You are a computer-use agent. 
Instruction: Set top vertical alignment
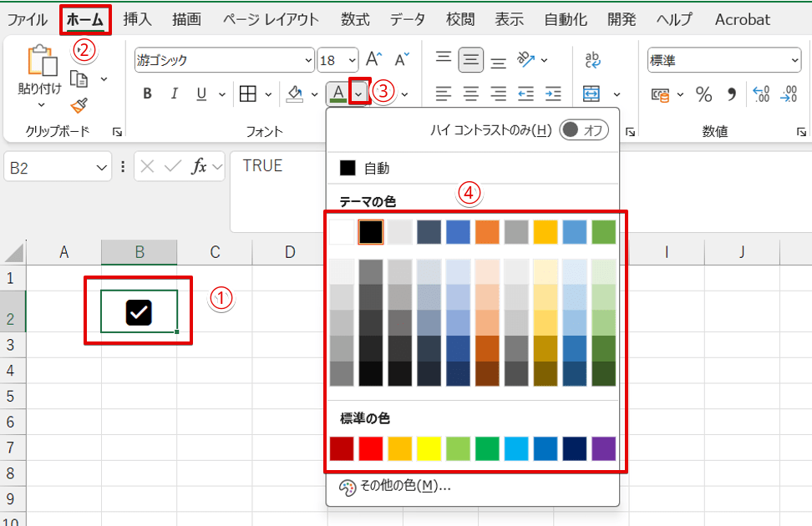pos(444,58)
